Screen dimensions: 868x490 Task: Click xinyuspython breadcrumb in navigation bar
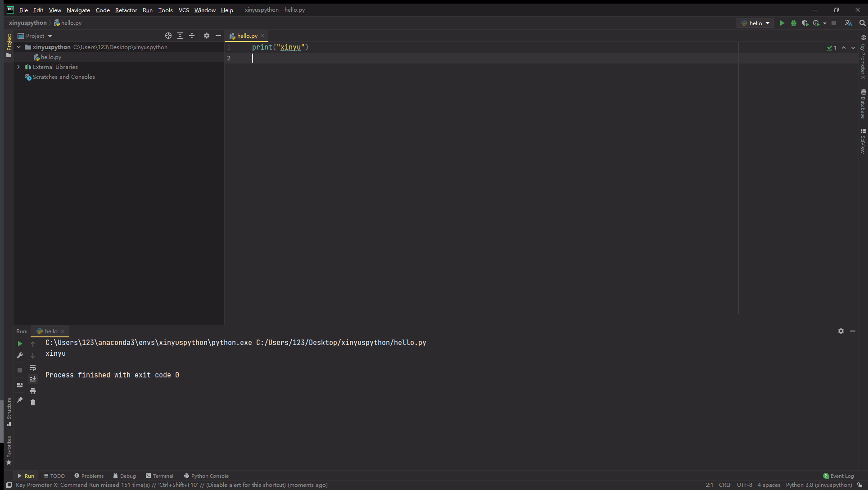(28, 23)
